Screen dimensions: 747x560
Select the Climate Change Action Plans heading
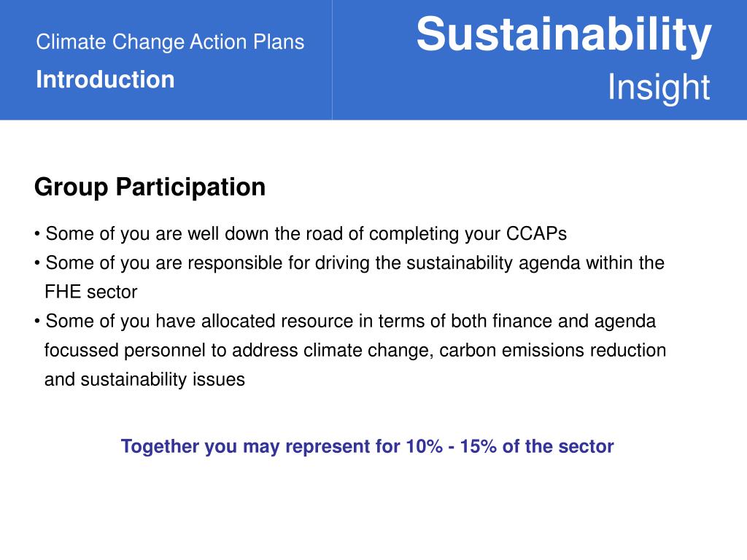[170, 42]
